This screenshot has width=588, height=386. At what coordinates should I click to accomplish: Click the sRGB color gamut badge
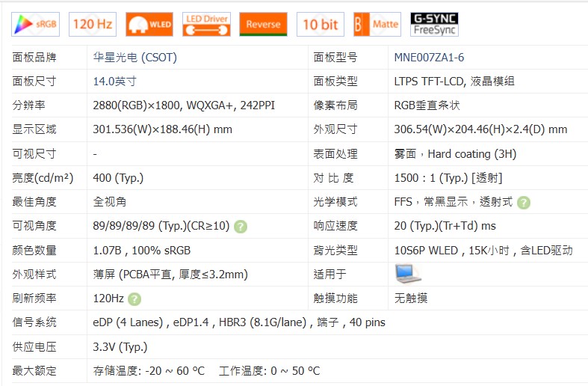tap(35, 24)
